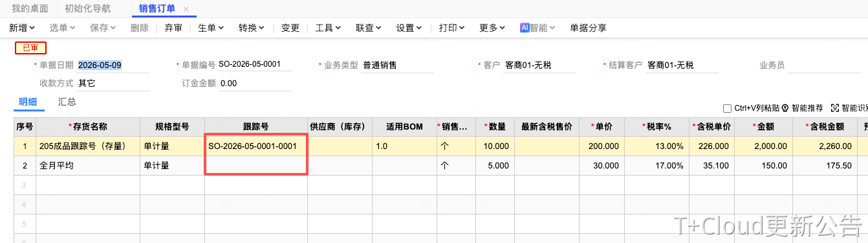Click the 跟踪号 column header
Viewport: 868px width, 243px height.
pos(256,127)
